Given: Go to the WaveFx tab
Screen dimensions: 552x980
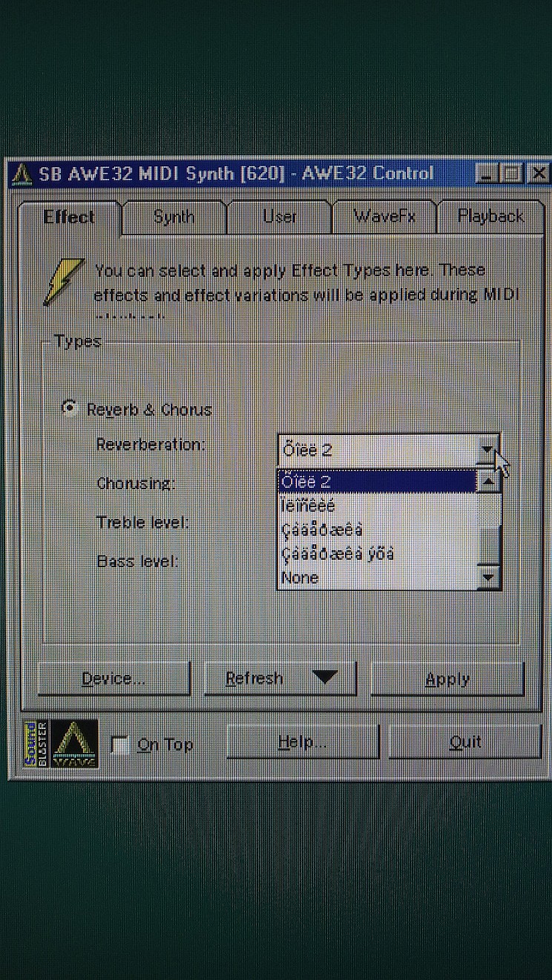Looking at the screenshot, I should [x=384, y=217].
